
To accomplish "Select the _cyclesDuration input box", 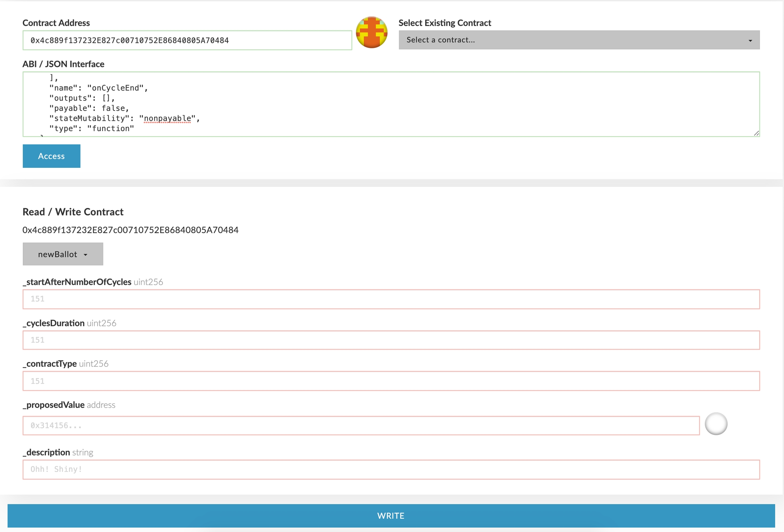I will click(391, 340).
